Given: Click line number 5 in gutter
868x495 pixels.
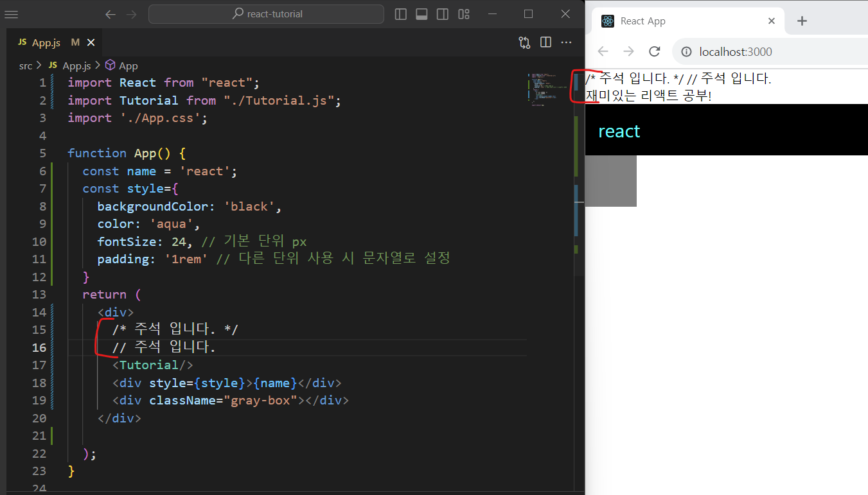Looking at the screenshot, I should (x=42, y=153).
